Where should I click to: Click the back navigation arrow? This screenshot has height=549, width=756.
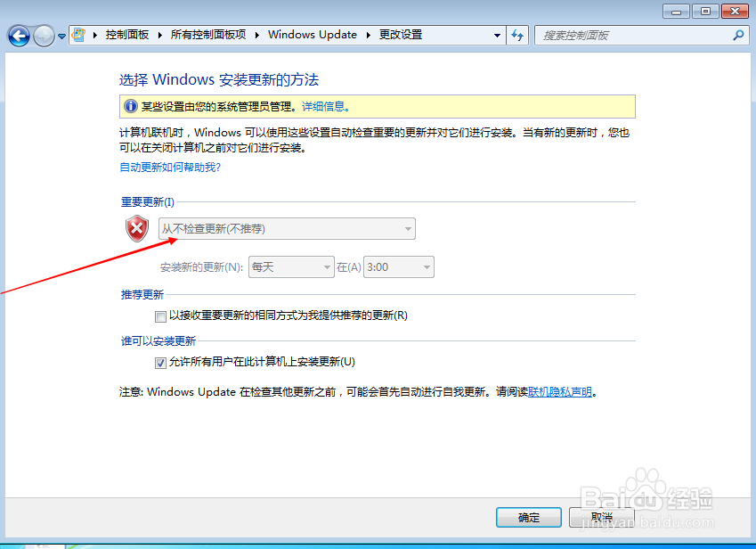[x=19, y=36]
